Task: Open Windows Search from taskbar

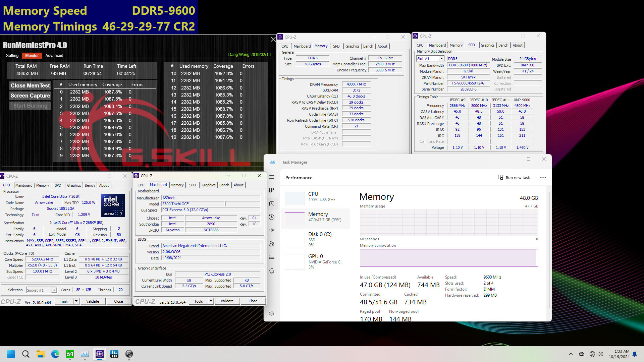Action: (25, 354)
